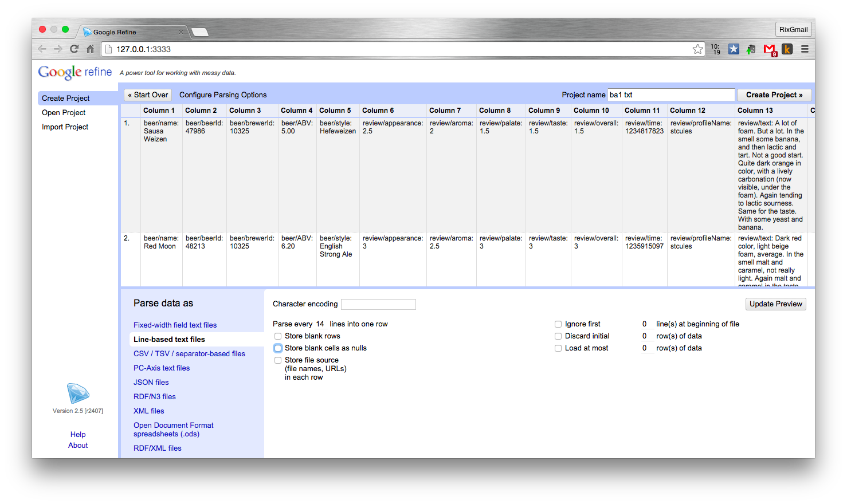Image resolution: width=847 pixels, height=504 pixels.
Task: Switch to the Create Project tab
Action: tap(78, 98)
